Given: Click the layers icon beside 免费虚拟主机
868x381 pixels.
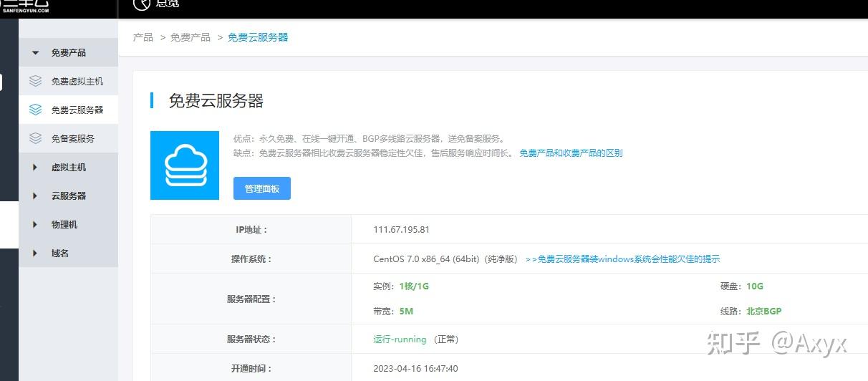Looking at the screenshot, I should [x=35, y=81].
